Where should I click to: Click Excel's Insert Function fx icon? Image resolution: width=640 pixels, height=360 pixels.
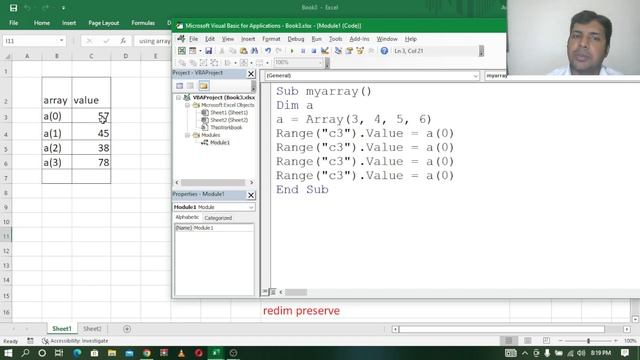[x=122, y=41]
